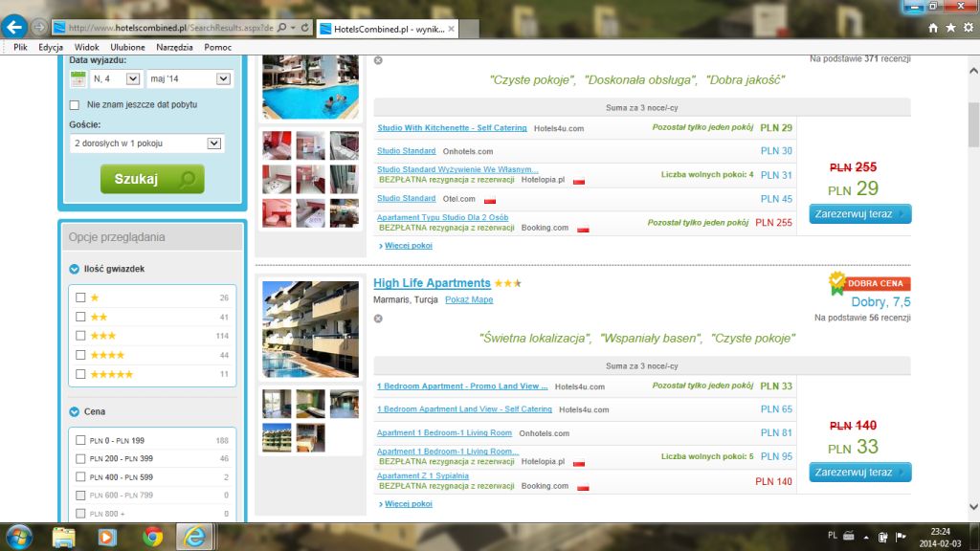
Task: Launch File Explorer from the taskbar
Action: click(64, 537)
